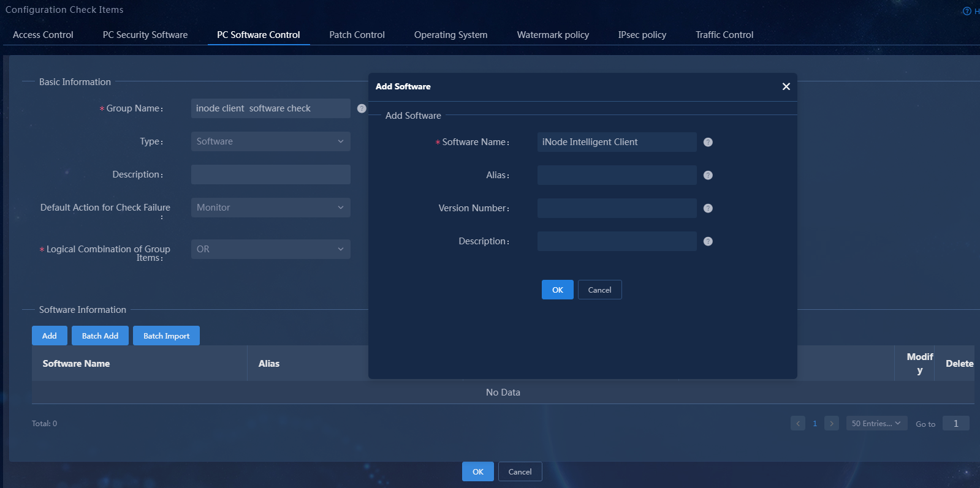
Task: Close the Add Software dialog
Action: point(786,86)
